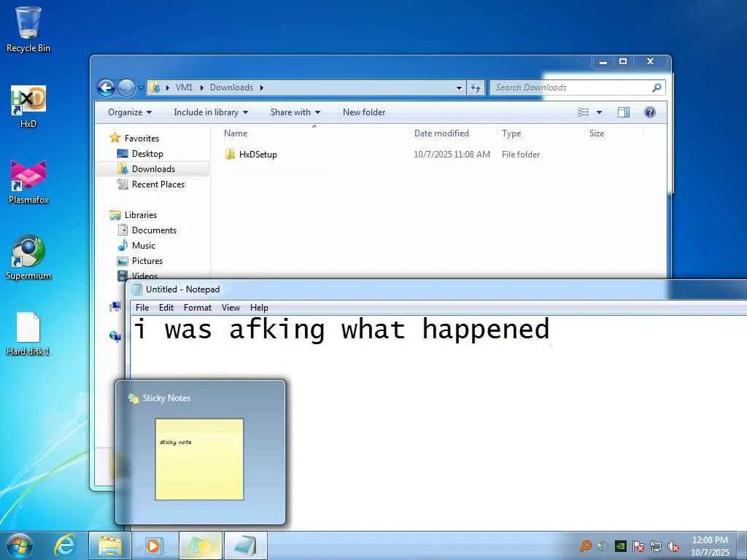Image resolution: width=747 pixels, height=560 pixels.
Task: Select the HxDSetup folder
Action: point(258,155)
